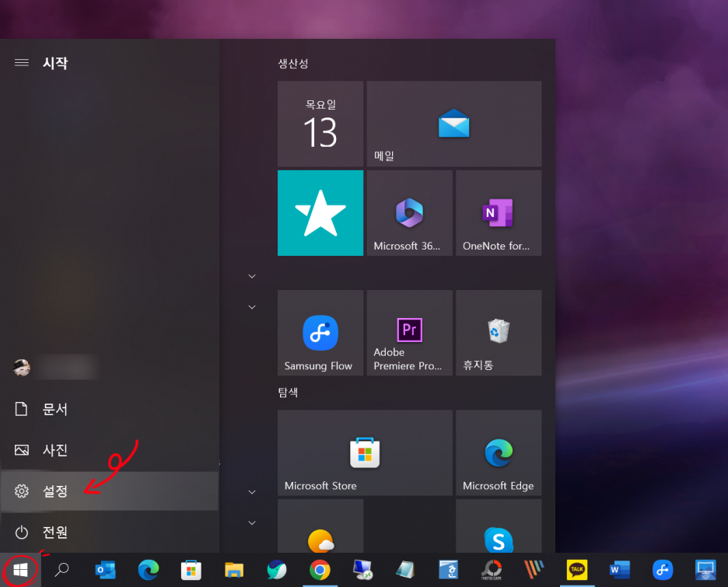Screen dimensions: 728x587
Task: Expand chevron beside the weather tile
Action: click(x=252, y=523)
